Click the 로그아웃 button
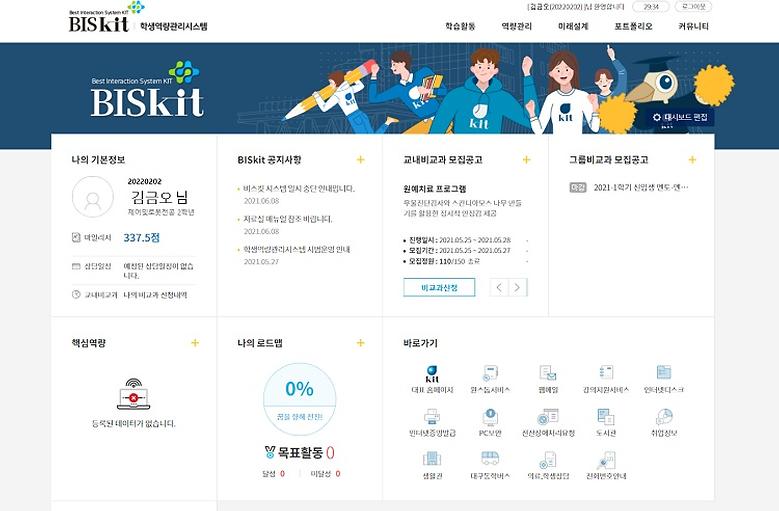Screen dimensions: 779x511 tap(694, 6)
